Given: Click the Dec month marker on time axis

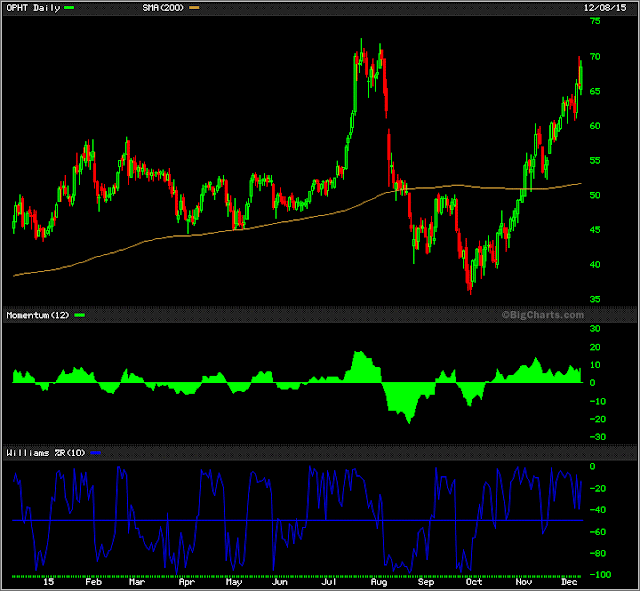Looking at the screenshot, I should coord(569,582).
